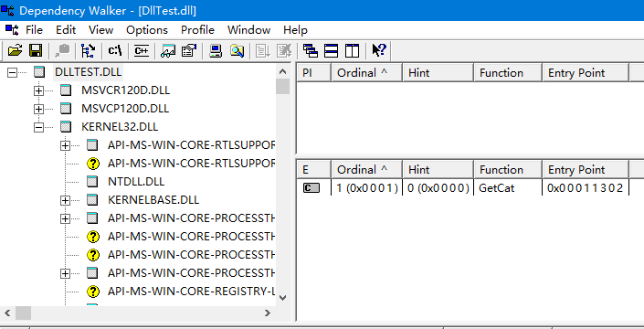Toggle the Auto Expand tree icon

(x=89, y=51)
